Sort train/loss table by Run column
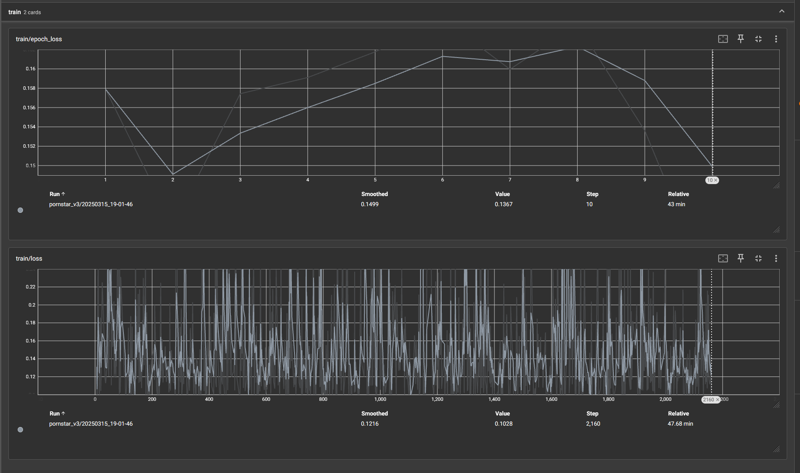800x473 pixels. click(x=57, y=413)
